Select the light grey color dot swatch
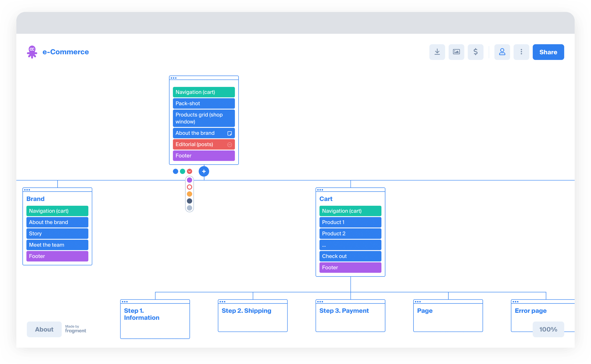The height and width of the screenshot is (364, 591). tap(189, 208)
